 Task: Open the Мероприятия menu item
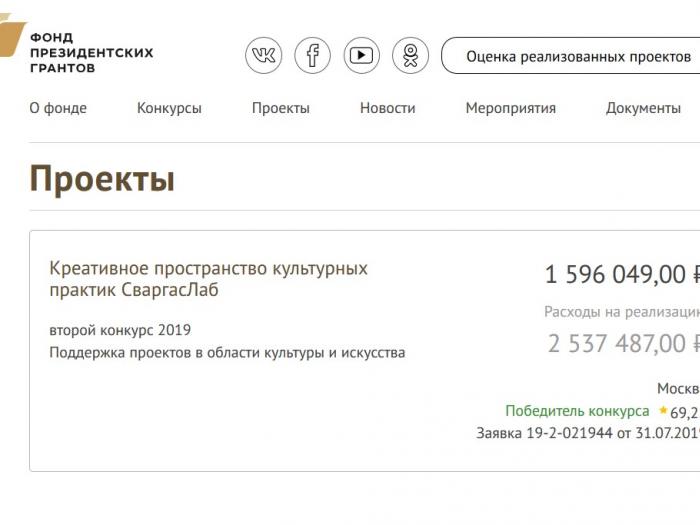click(x=511, y=108)
